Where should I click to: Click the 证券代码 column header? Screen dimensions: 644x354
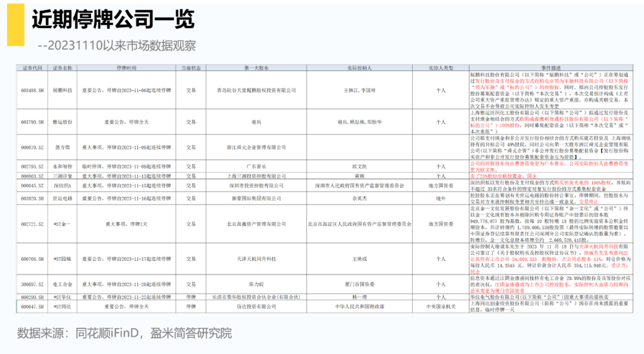[x=32, y=68]
